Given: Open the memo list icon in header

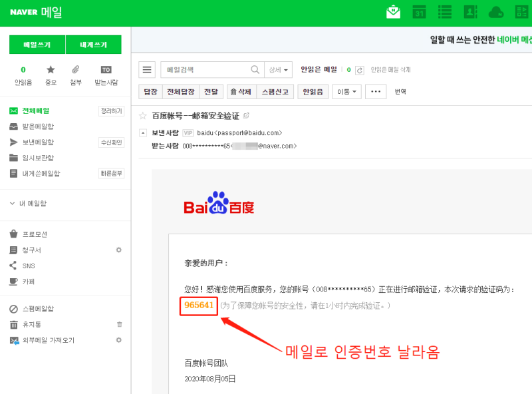Looking at the screenshot, I should click(445, 12).
